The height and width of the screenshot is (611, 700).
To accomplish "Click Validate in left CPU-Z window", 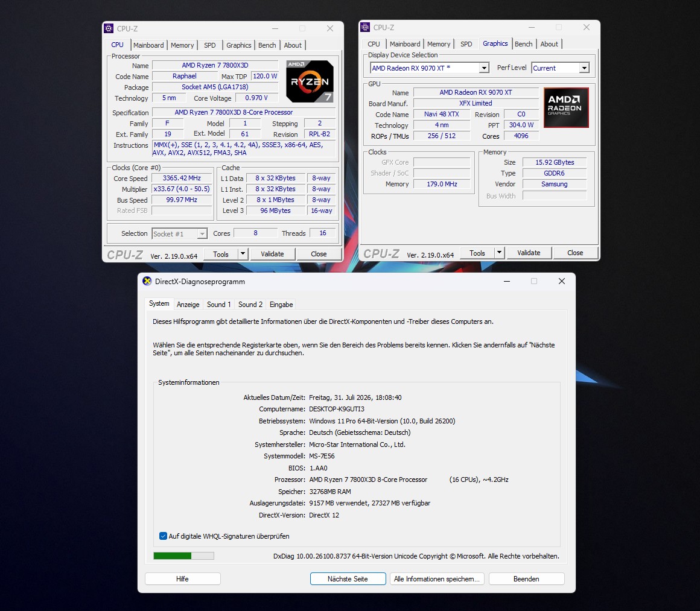I will pos(272,254).
